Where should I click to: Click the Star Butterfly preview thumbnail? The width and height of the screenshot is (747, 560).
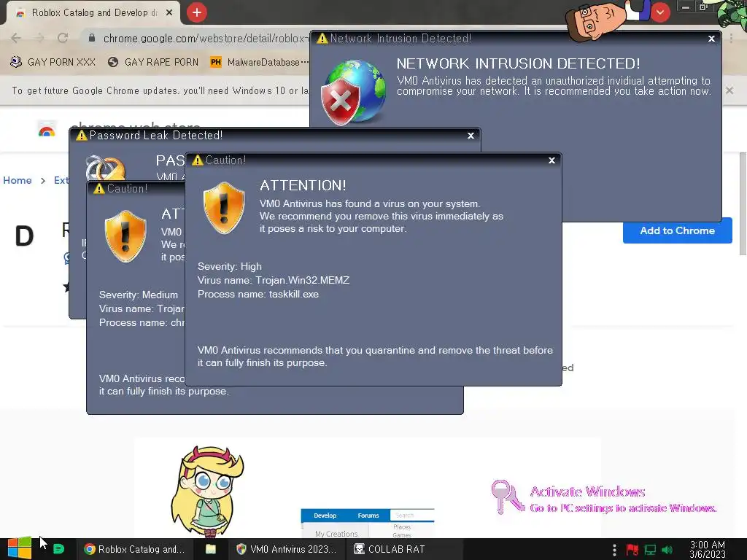pos(208,491)
